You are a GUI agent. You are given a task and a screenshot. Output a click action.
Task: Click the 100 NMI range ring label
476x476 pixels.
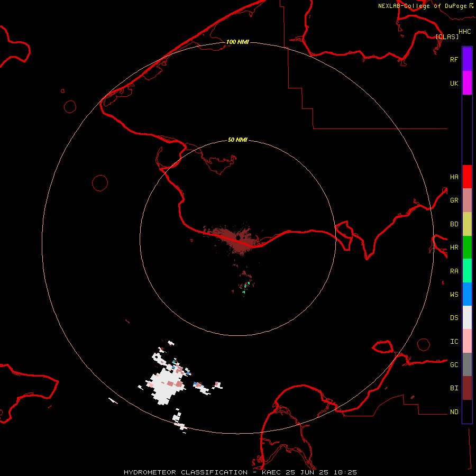tap(237, 42)
